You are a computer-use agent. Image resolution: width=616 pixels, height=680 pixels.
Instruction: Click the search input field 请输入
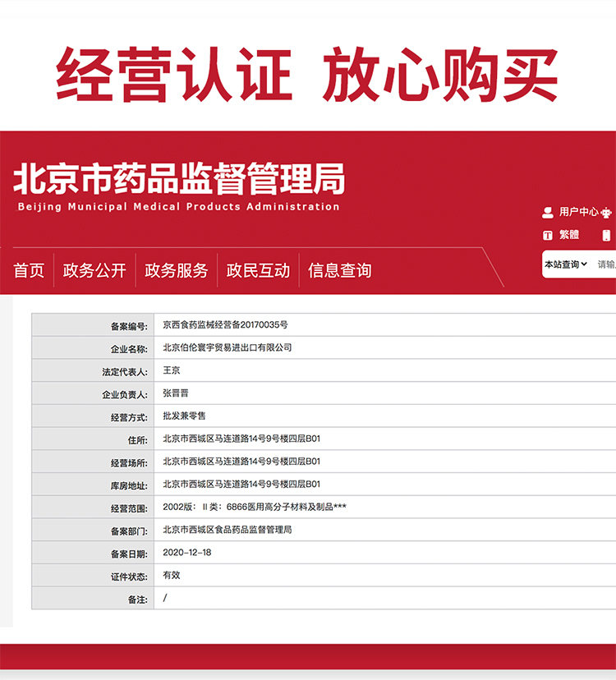coord(606,264)
